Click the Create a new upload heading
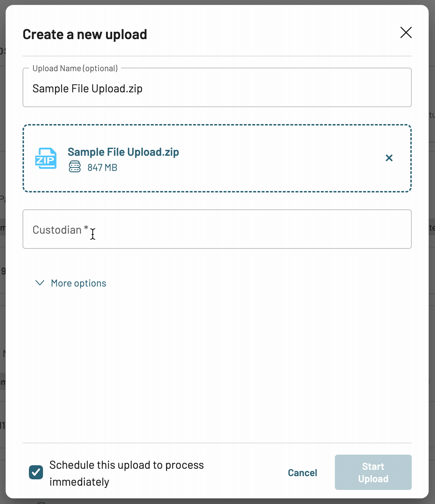 85,35
